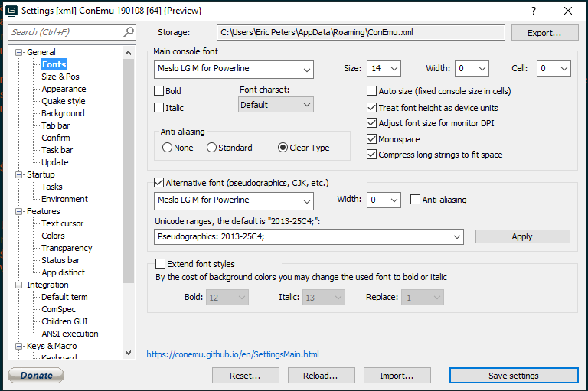Collapse the Features tree node
Viewport: 588px width, 391px height.
coord(18,211)
